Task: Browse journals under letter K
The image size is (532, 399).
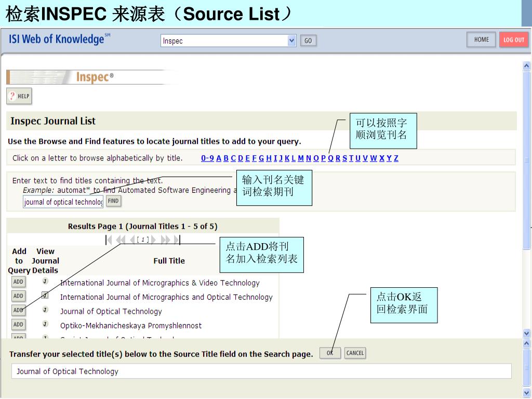Action: click(287, 158)
